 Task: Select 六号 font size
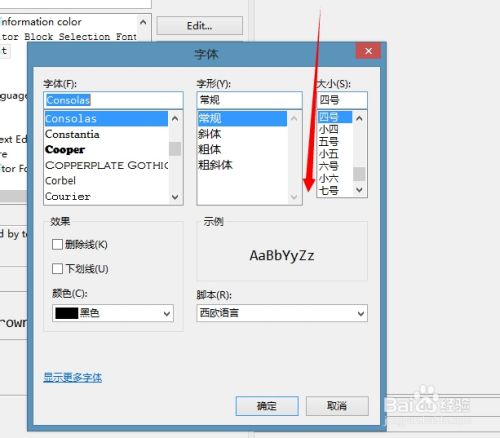329,166
